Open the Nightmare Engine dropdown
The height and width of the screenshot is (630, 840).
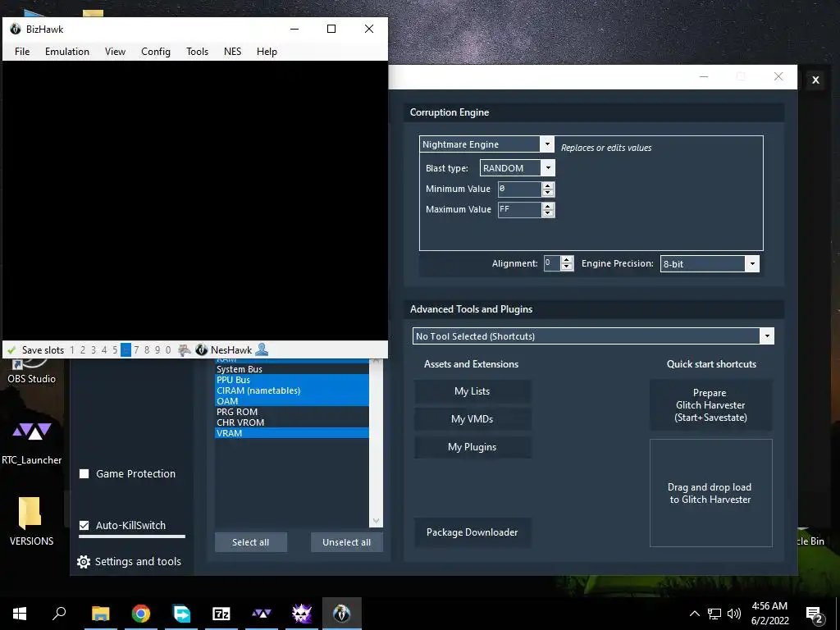click(x=547, y=144)
